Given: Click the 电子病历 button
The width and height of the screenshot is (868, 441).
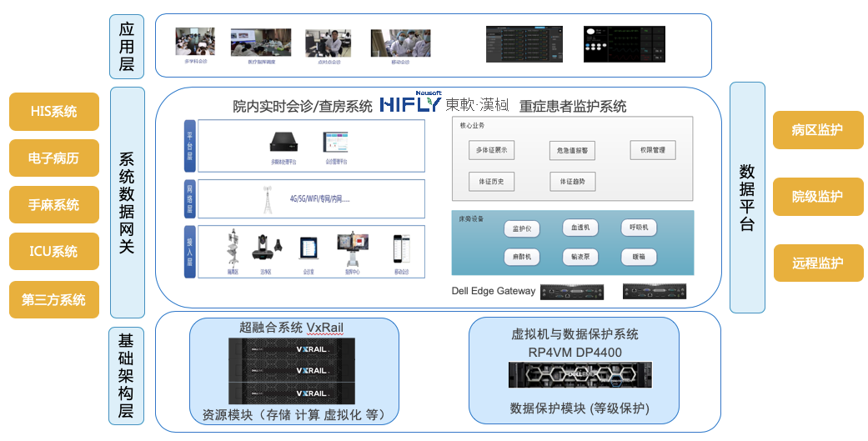Looking at the screenshot, I should click(54, 158).
